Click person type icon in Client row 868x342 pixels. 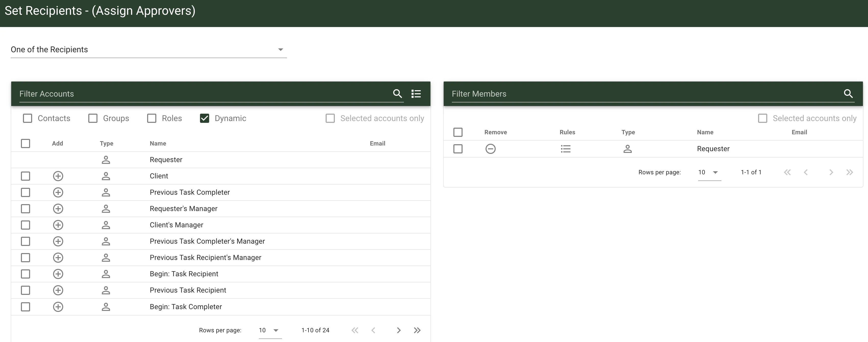106,176
